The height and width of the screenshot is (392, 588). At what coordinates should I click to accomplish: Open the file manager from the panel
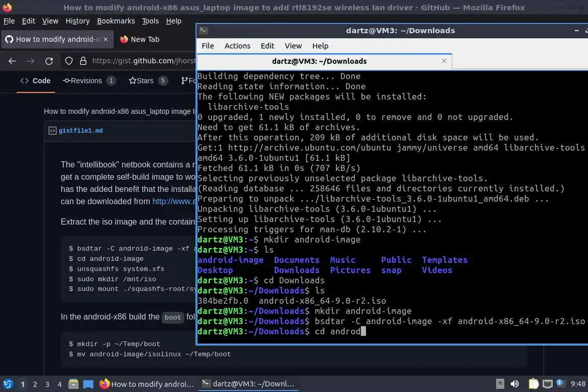tap(73, 384)
